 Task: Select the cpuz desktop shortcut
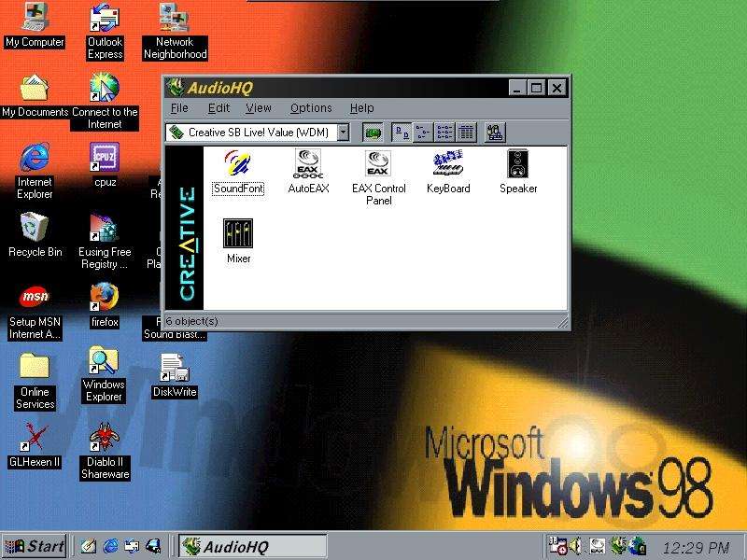click(105, 165)
